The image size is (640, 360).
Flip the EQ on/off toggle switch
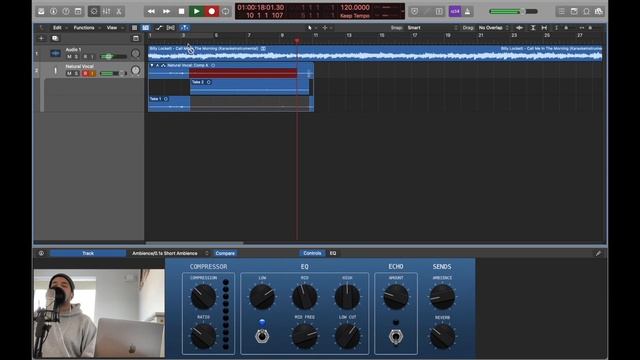click(262, 336)
